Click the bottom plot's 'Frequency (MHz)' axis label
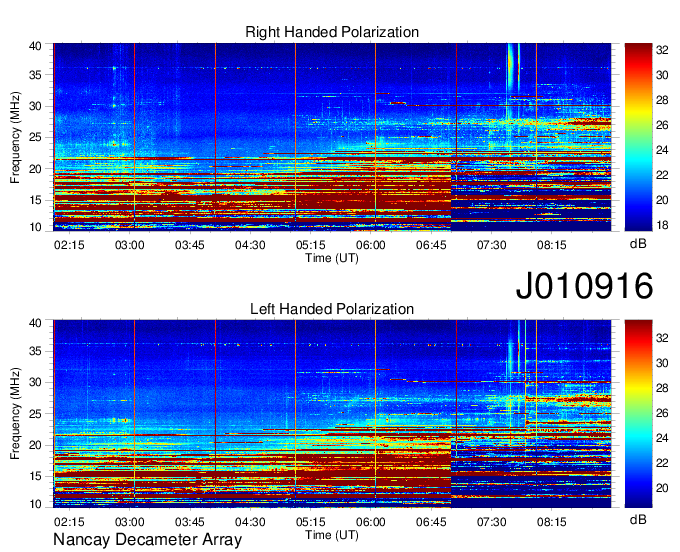Screen dimensions: 680x552 click(15, 414)
